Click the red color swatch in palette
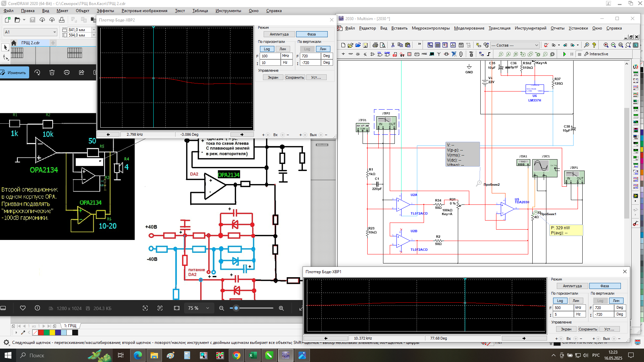This screenshot has height=362, width=644. (41, 333)
